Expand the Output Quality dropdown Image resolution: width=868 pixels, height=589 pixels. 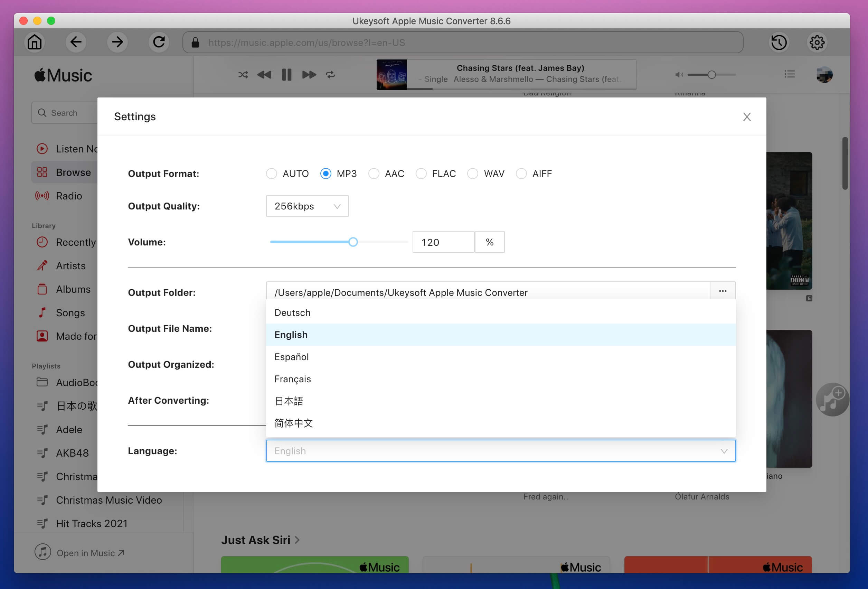pos(307,206)
